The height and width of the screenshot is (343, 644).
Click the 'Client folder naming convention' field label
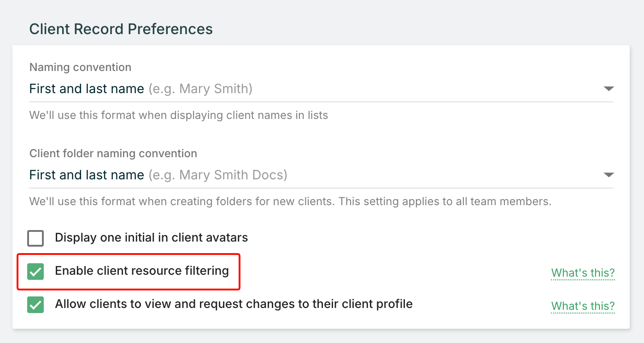pos(113,154)
